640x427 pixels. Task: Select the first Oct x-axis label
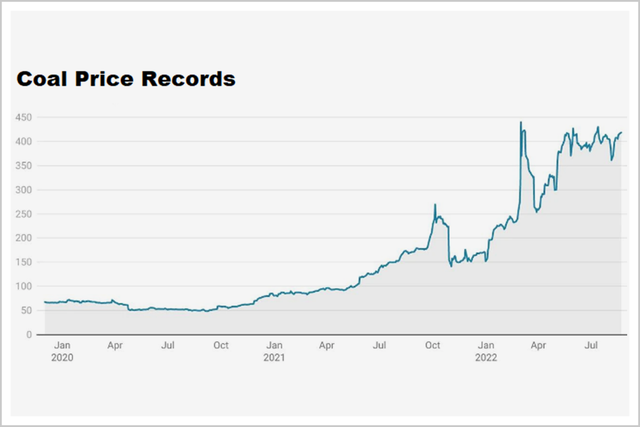221,345
